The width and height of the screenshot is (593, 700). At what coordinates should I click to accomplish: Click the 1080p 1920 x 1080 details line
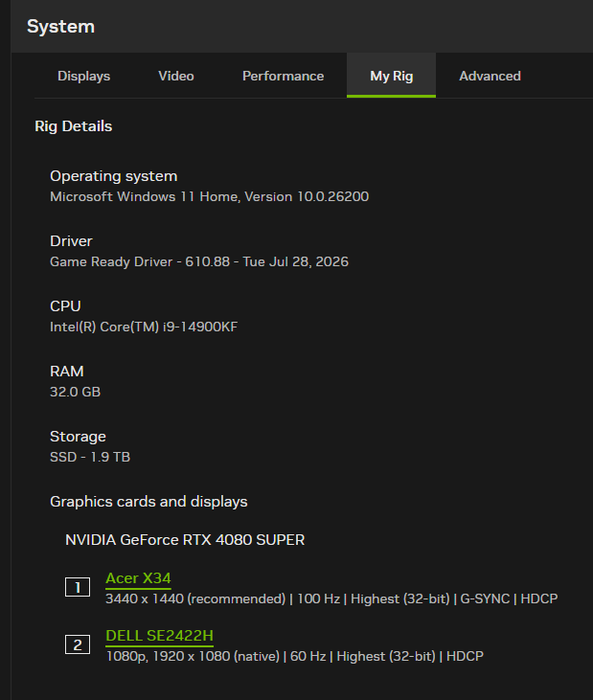click(x=295, y=656)
